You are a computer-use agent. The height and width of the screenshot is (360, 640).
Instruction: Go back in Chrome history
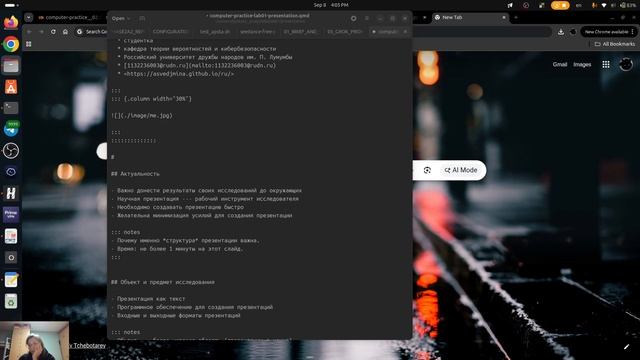coord(29,31)
